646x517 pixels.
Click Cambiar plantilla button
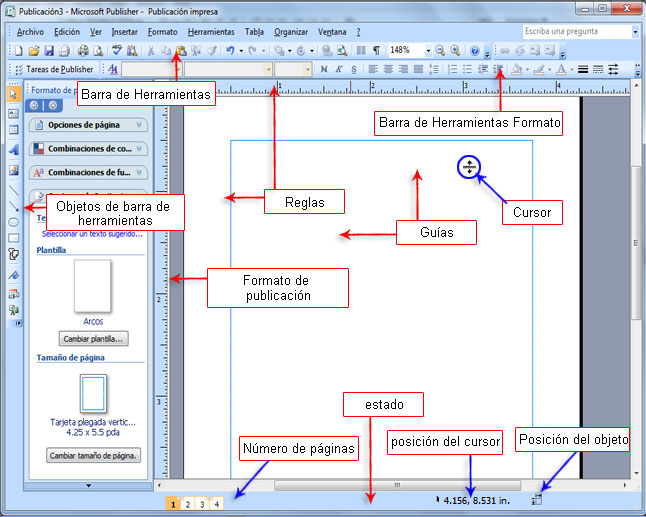pyautogui.click(x=94, y=339)
